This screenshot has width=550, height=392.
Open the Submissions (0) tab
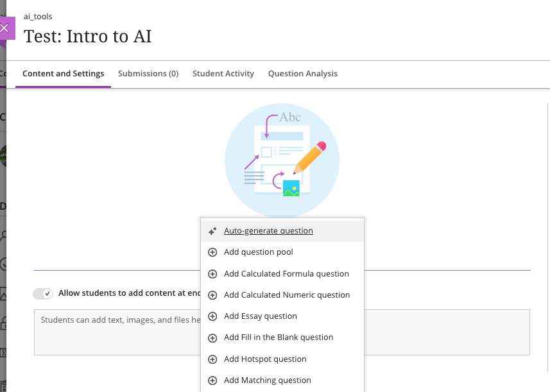click(x=148, y=74)
